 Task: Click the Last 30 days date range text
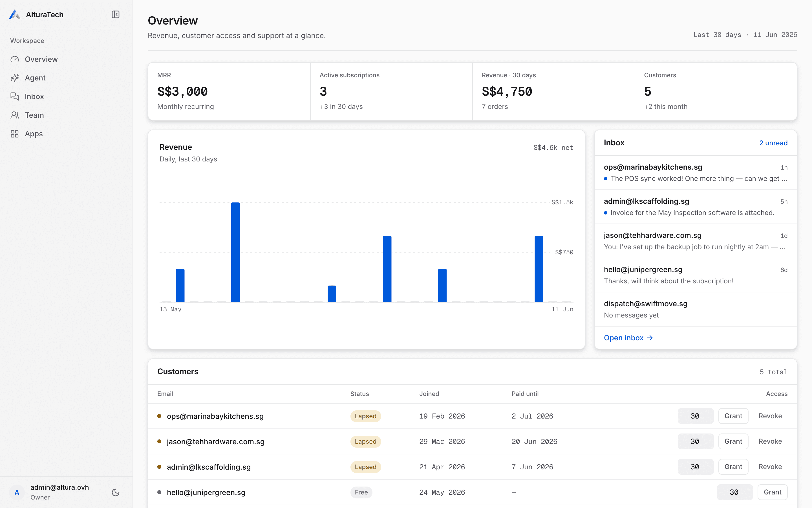(x=745, y=35)
